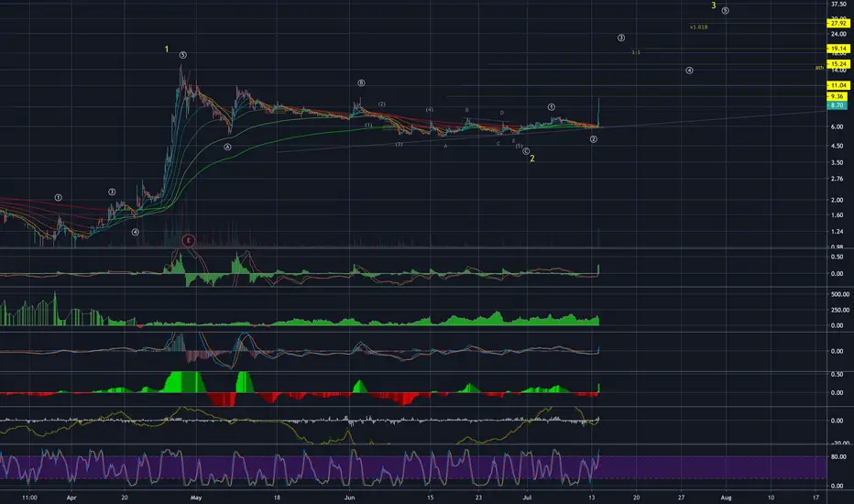Select the yellow 19.14 price label

(x=838, y=49)
